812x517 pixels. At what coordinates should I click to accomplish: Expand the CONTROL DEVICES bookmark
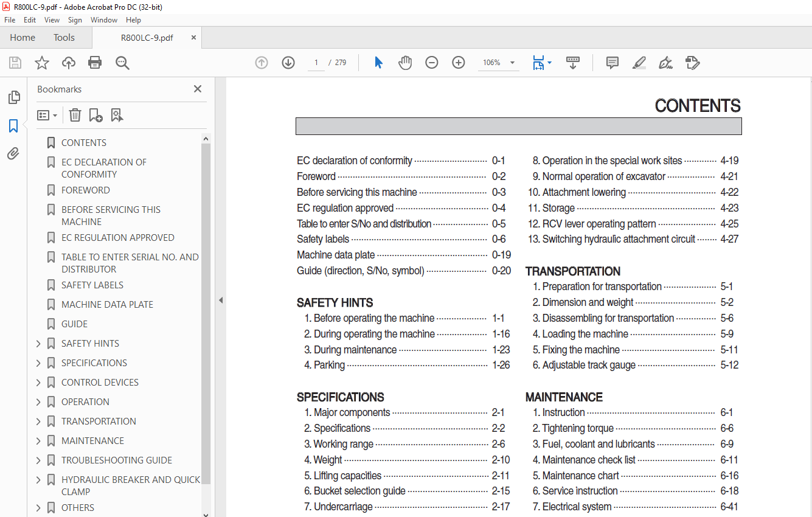[x=38, y=383]
